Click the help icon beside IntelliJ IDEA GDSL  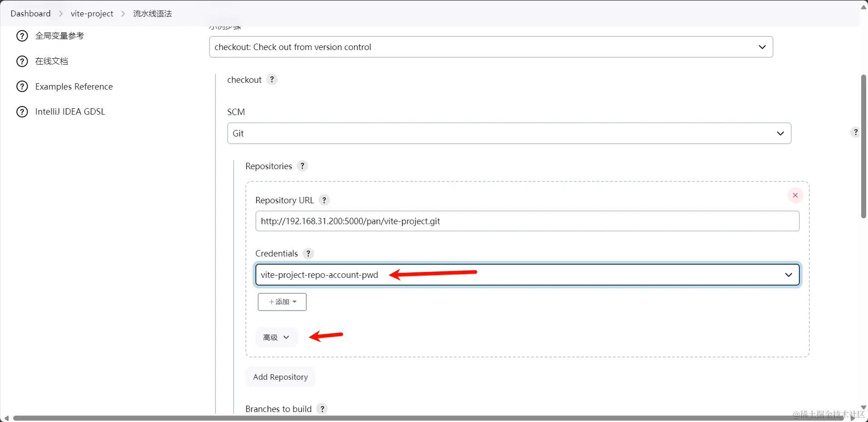pos(22,112)
